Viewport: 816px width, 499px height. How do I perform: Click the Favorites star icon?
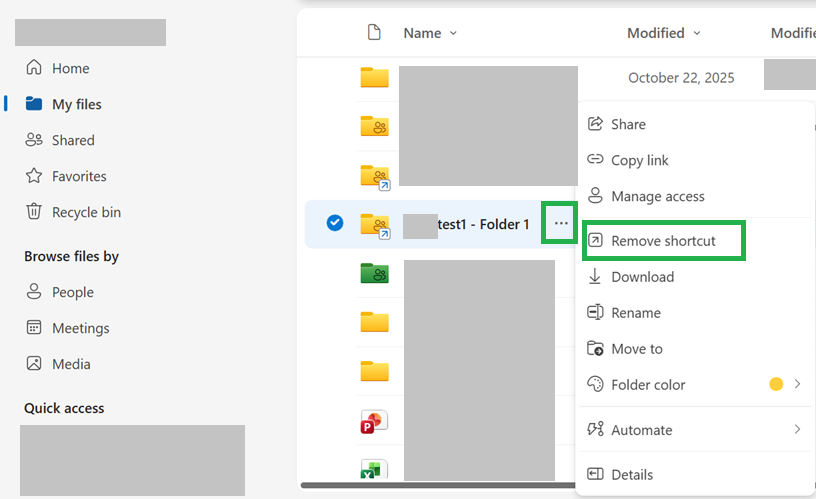click(34, 176)
